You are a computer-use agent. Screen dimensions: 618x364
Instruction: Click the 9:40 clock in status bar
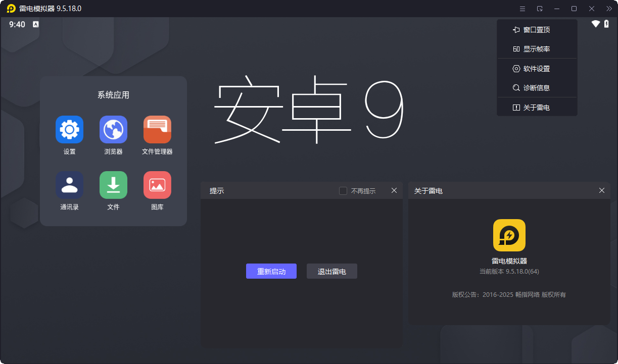[17, 24]
